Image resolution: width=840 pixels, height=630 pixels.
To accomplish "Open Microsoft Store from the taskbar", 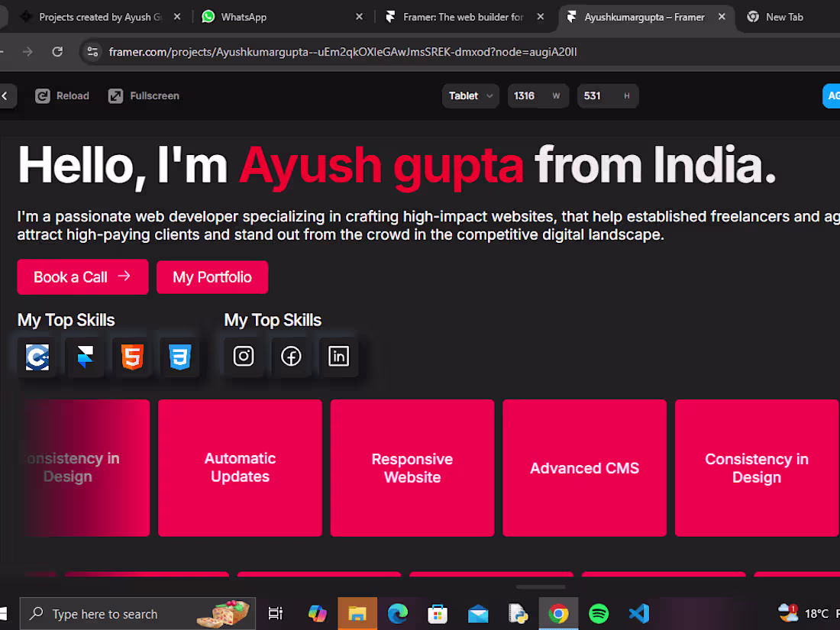I will tap(437, 613).
